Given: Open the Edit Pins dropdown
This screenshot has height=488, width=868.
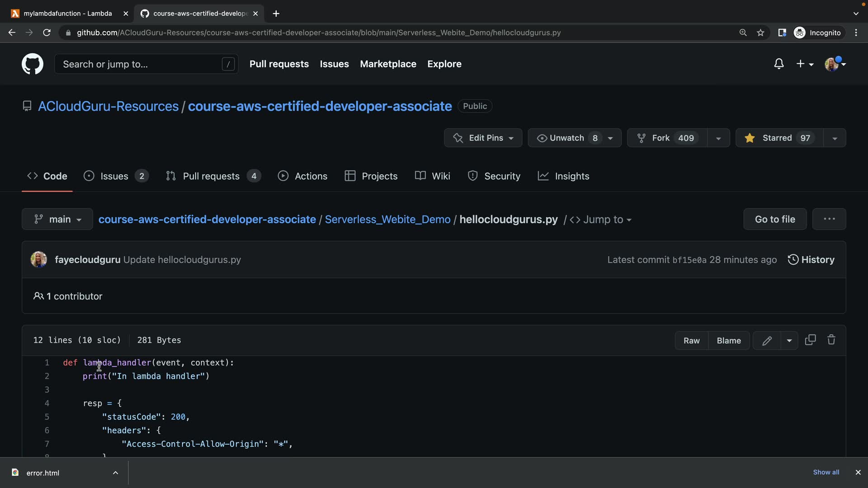Looking at the screenshot, I should point(483,138).
